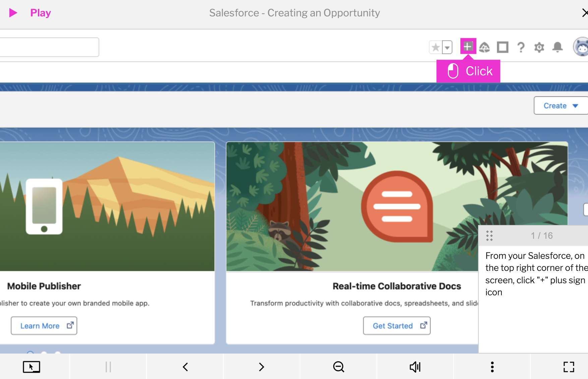Viewport: 588px width, 379px height.
Task: Click the search input field
Action: point(49,47)
